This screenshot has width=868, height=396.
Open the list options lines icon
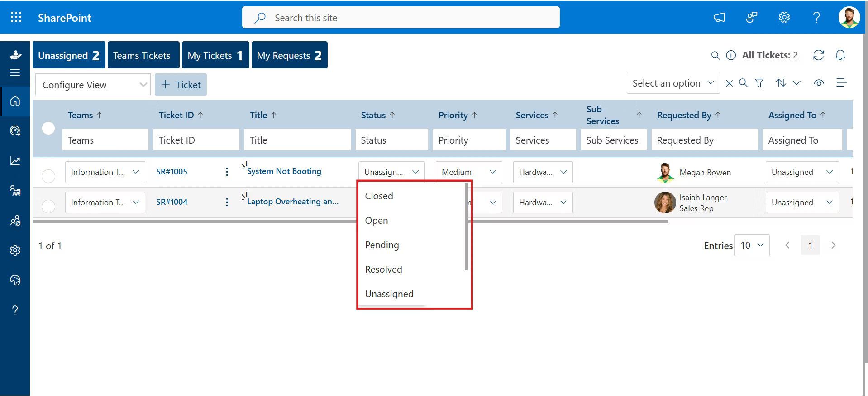point(841,82)
